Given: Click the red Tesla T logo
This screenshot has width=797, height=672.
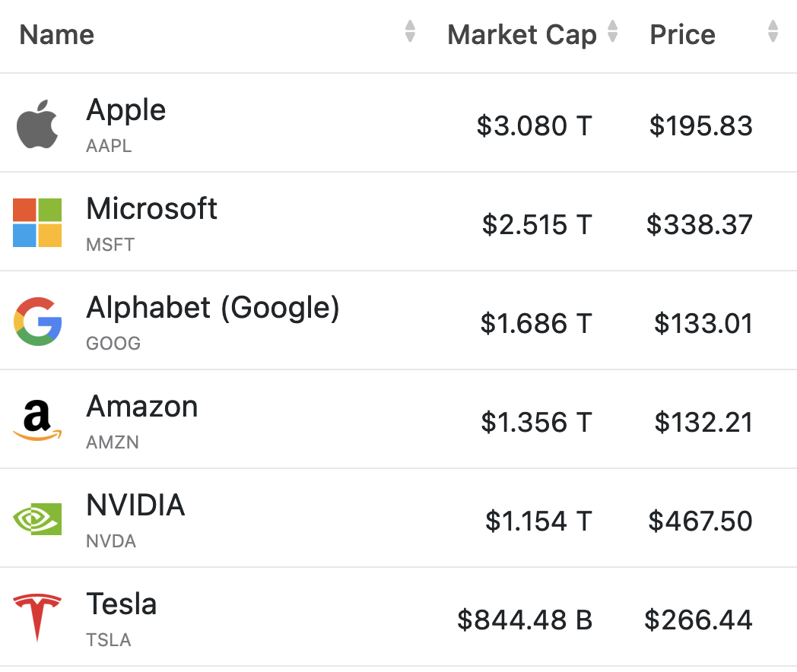Looking at the screenshot, I should [37, 618].
